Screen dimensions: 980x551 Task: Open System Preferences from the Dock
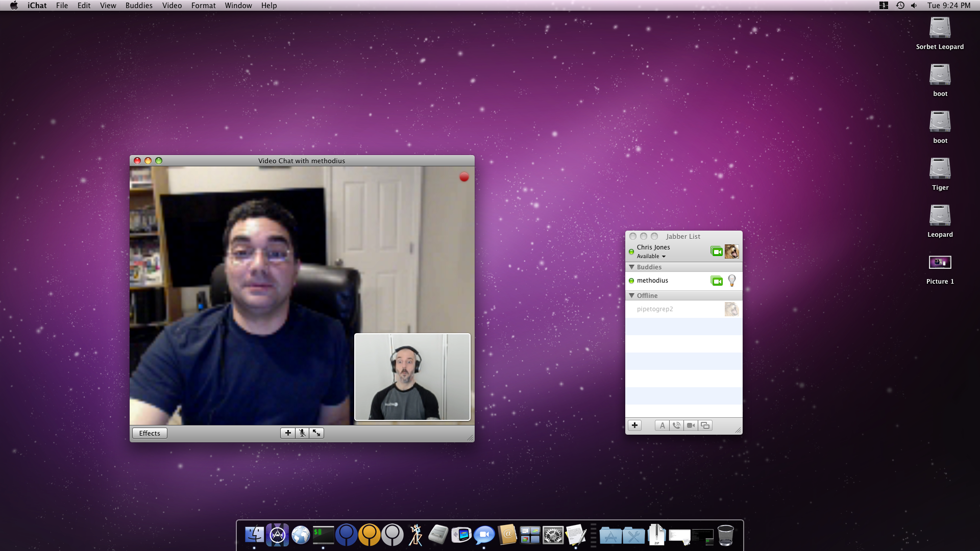click(553, 535)
